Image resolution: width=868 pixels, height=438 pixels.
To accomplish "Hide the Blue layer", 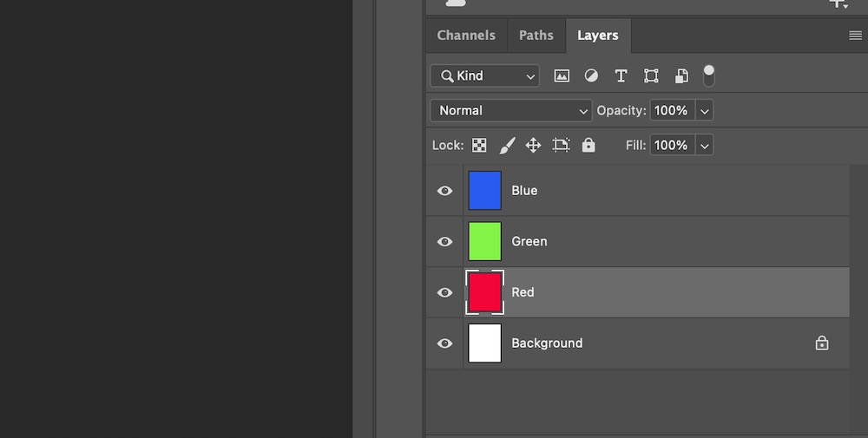I will point(445,191).
